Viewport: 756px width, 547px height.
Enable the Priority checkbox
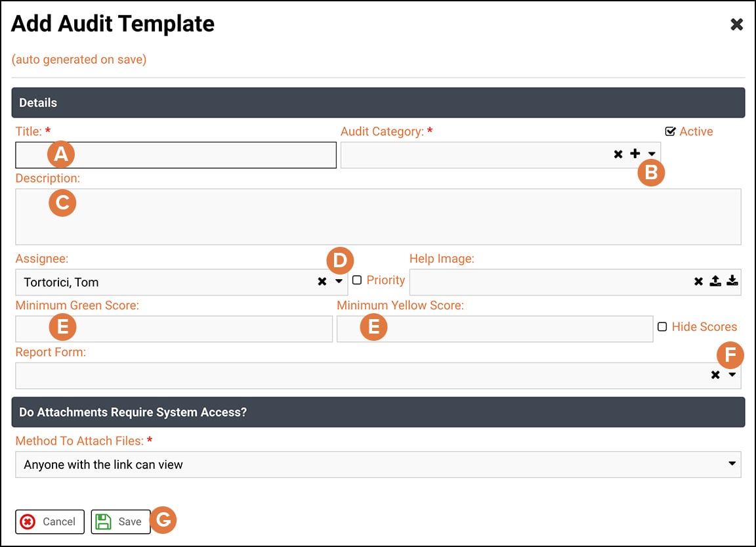(x=356, y=280)
